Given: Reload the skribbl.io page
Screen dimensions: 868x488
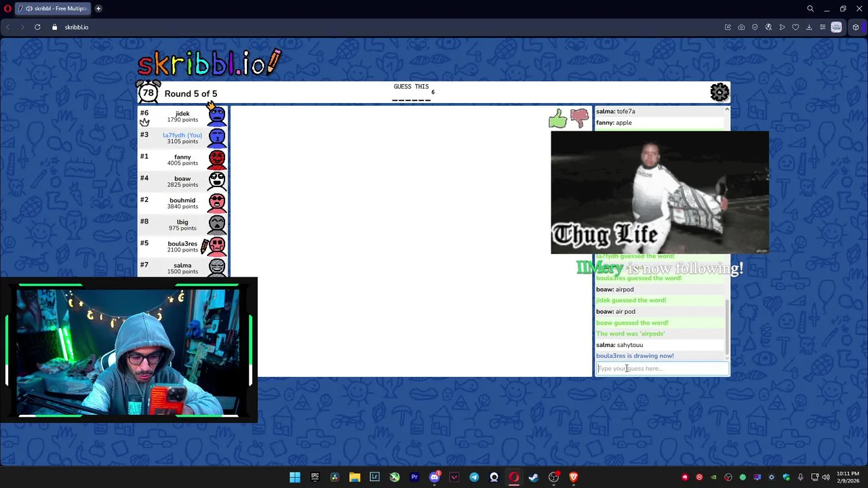Looking at the screenshot, I should pos(37,27).
